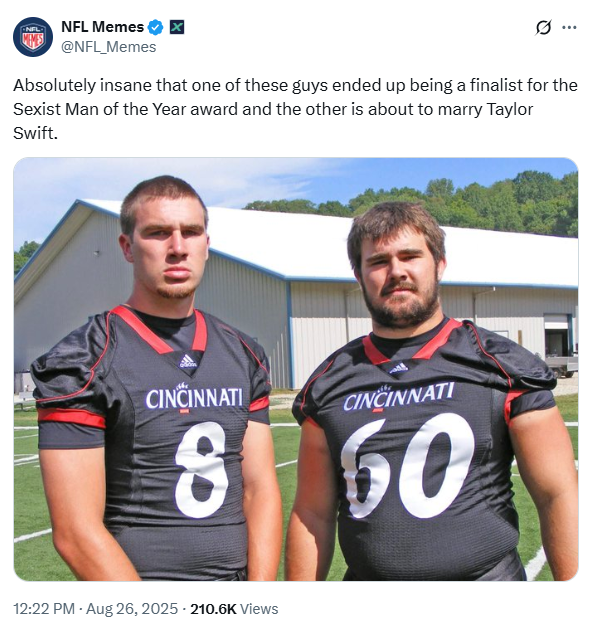Click the Cincinnati text on jersey 60

398,397
